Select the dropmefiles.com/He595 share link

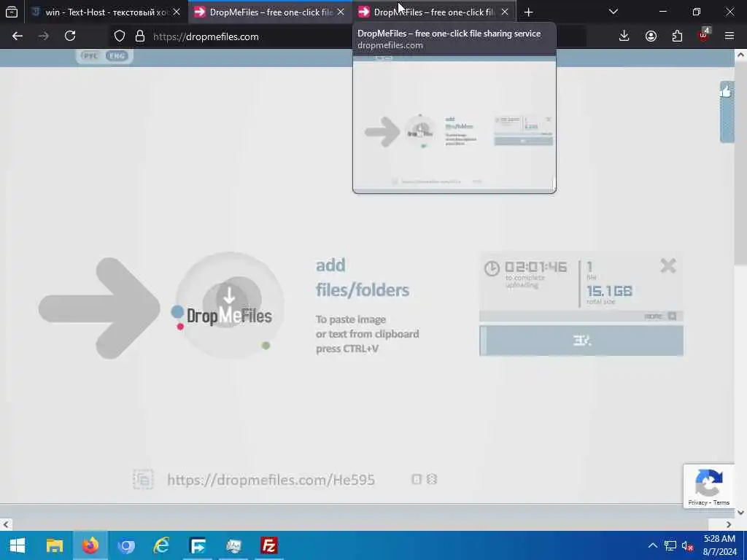point(271,480)
